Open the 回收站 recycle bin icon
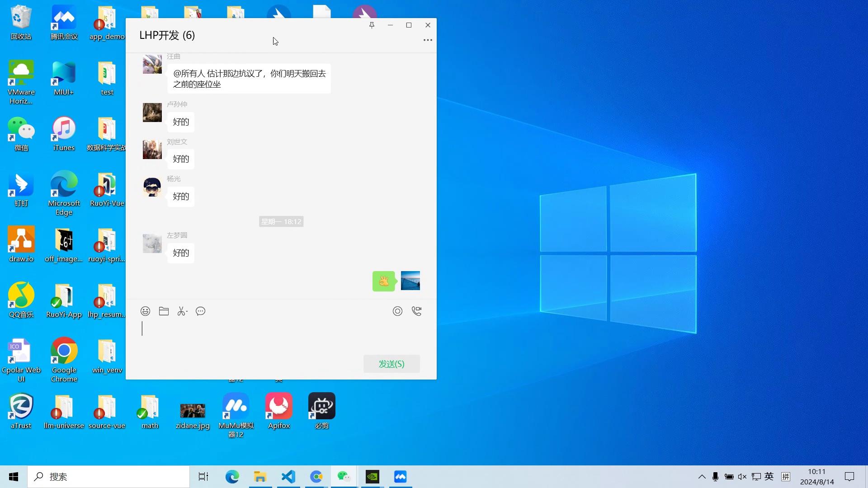This screenshot has width=868, height=488. [x=21, y=23]
